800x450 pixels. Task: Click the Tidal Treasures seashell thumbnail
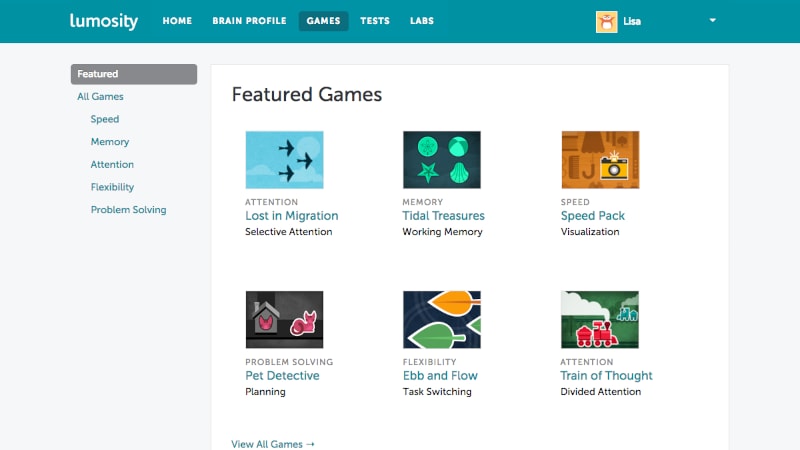(x=442, y=160)
